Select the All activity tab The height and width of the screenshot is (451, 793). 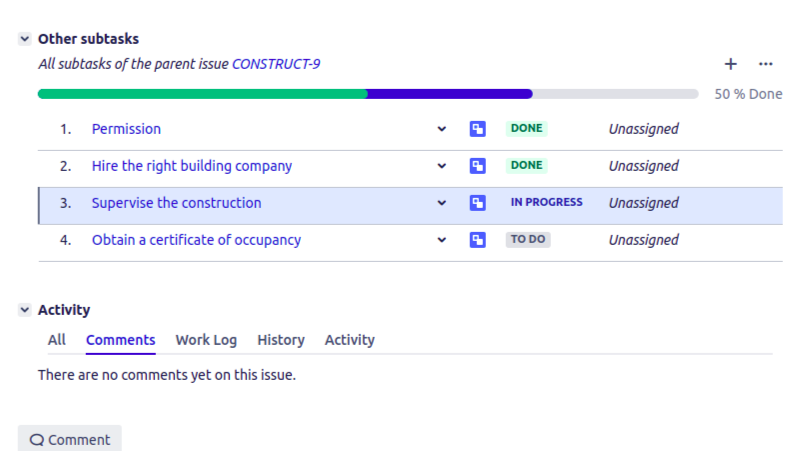click(x=57, y=340)
